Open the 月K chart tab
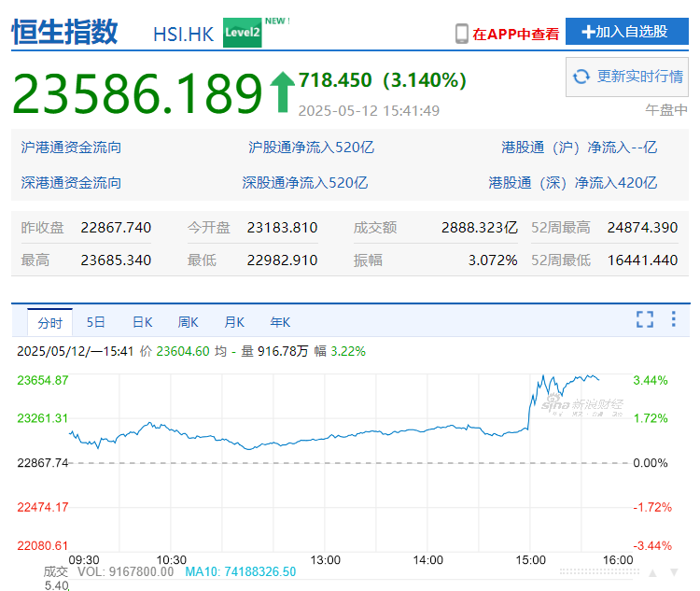The width and height of the screenshot is (700, 591). (233, 322)
